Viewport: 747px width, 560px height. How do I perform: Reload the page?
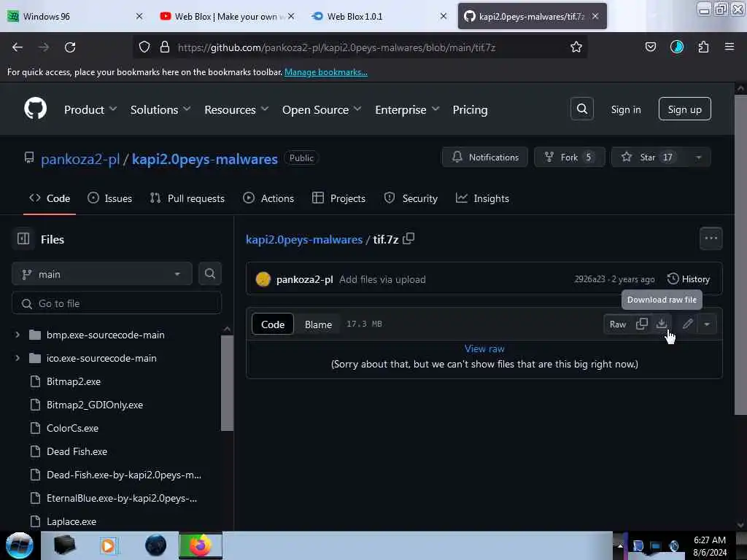[x=70, y=47]
